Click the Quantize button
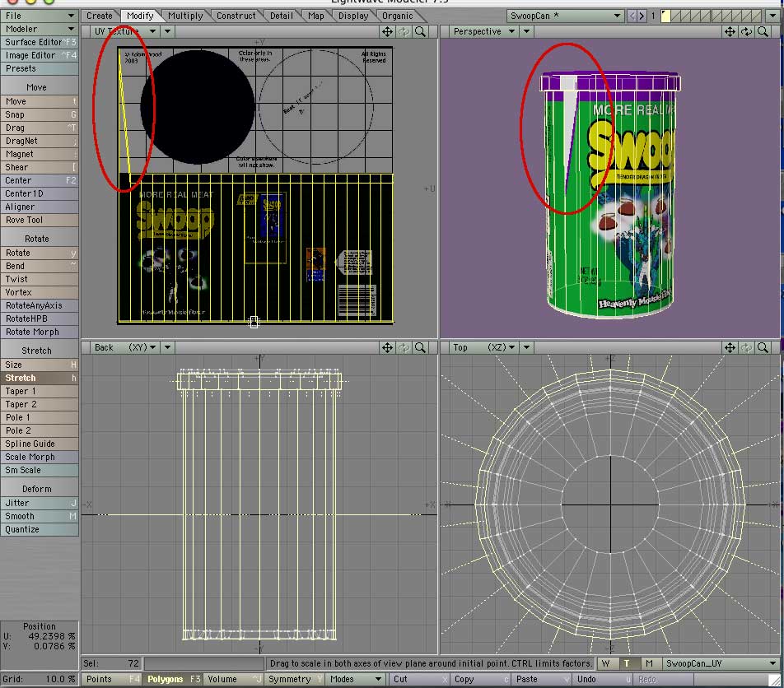 [40, 530]
